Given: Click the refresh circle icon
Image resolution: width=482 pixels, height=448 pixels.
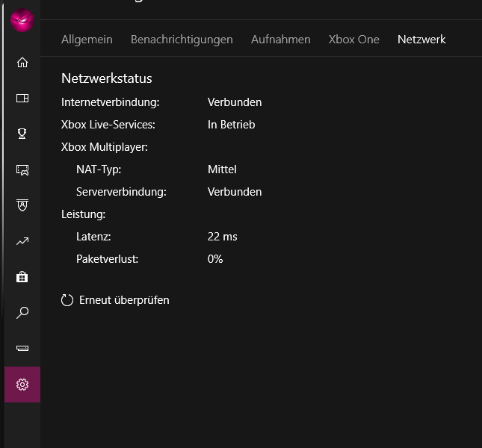Looking at the screenshot, I should click(67, 300).
